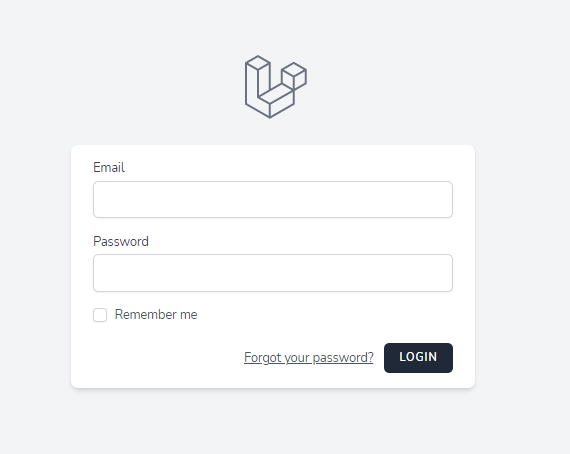570x454 pixels.
Task: Follow the password recovery link
Action: (309, 358)
